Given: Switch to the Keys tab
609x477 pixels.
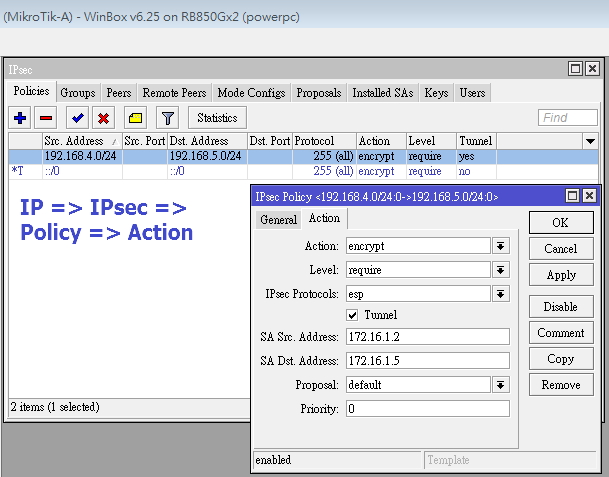Looking at the screenshot, I should [436, 93].
